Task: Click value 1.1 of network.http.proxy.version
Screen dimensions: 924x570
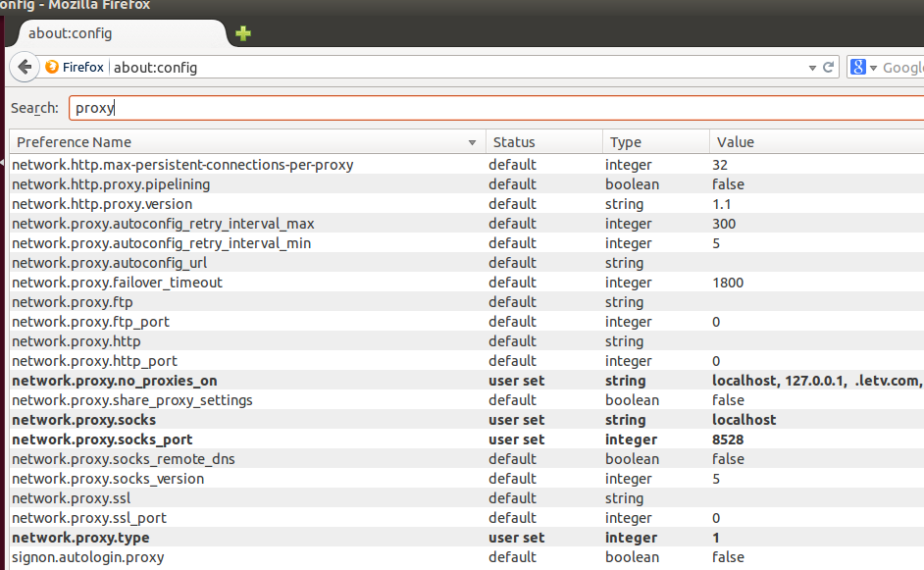Action: (721, 204)
